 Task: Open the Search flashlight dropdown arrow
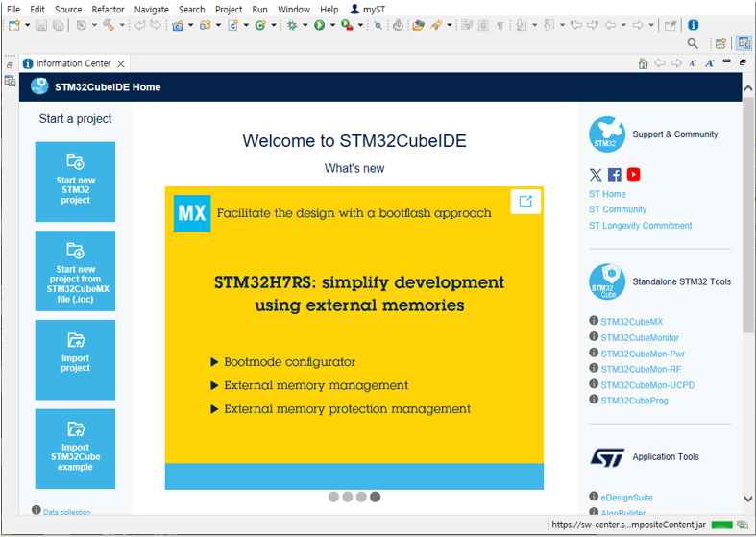[x=450, y=25]
